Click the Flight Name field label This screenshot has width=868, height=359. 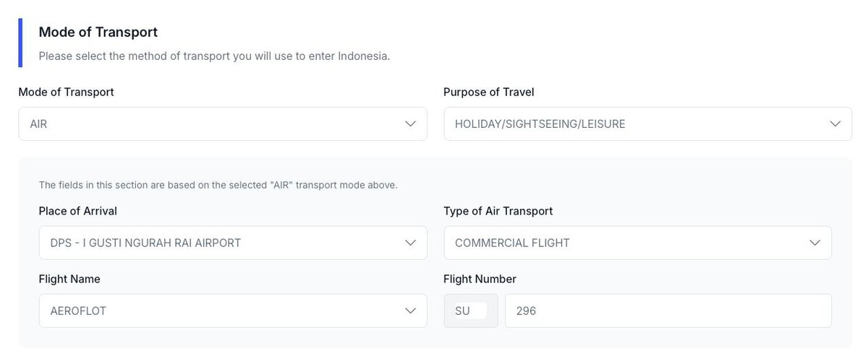coord(69,279)
